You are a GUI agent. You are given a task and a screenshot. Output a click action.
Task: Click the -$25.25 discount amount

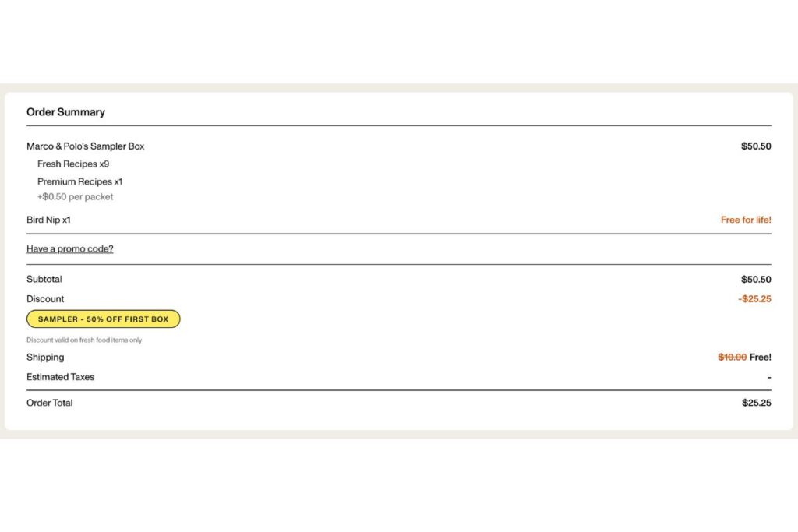(x=754, y=299)
